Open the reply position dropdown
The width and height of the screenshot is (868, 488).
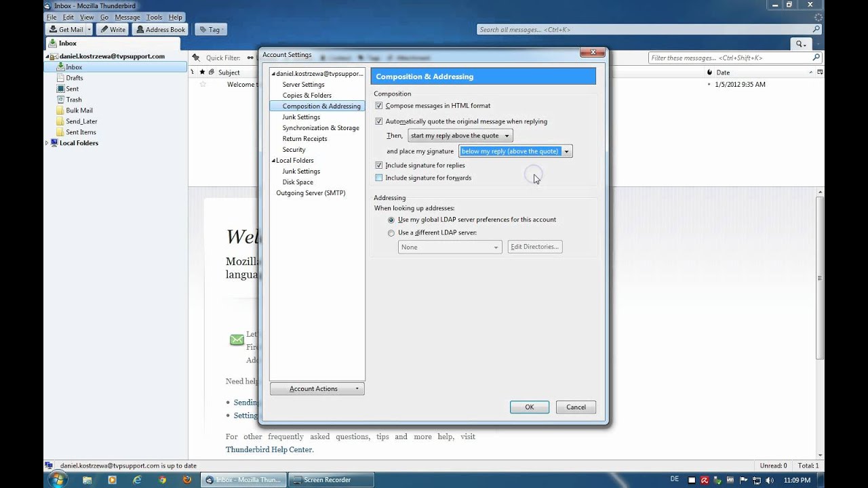[460, 136]
